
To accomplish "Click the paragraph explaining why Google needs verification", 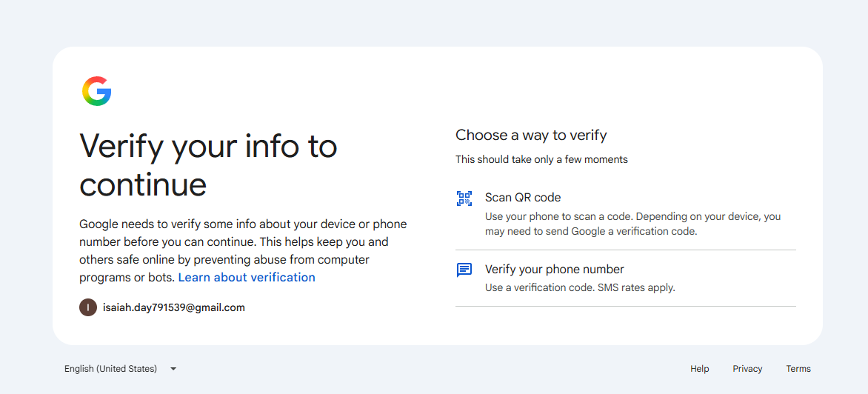I will [x=243, y=251].
